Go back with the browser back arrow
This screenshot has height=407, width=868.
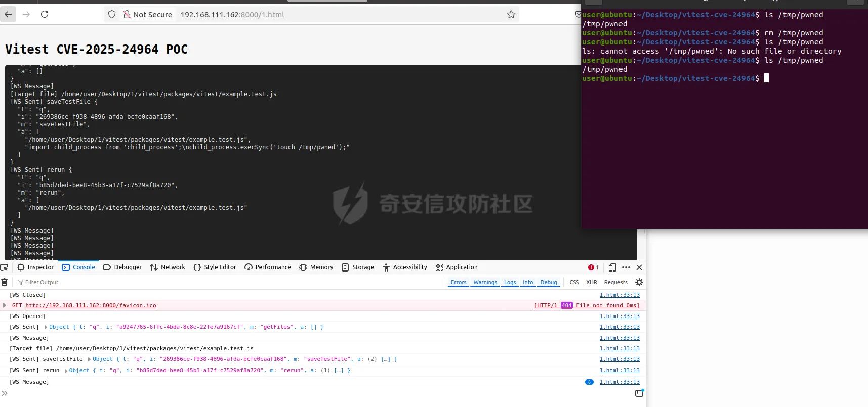tap(8, 14)
